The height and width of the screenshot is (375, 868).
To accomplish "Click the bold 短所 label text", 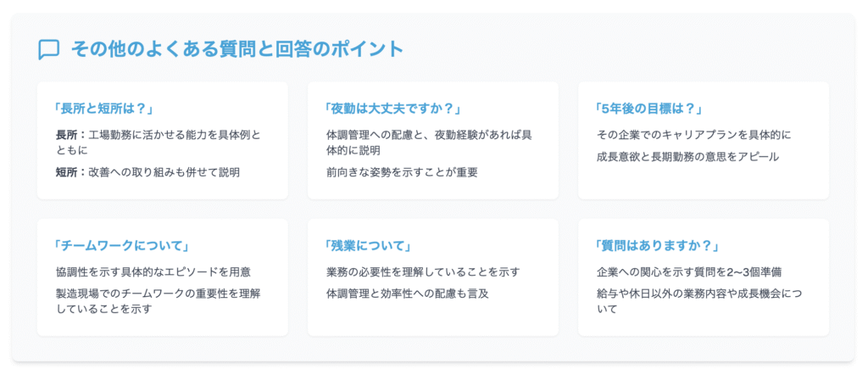I will point(66,172).
